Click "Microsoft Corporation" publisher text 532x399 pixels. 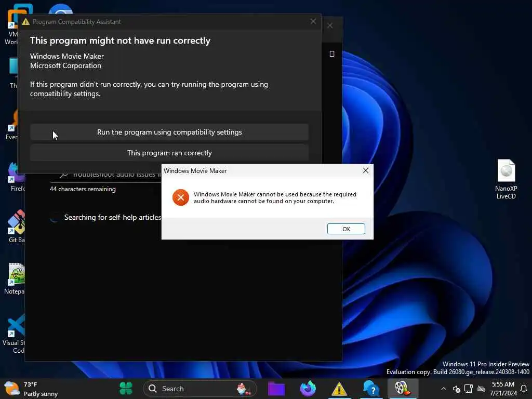(x=65, y=65)
